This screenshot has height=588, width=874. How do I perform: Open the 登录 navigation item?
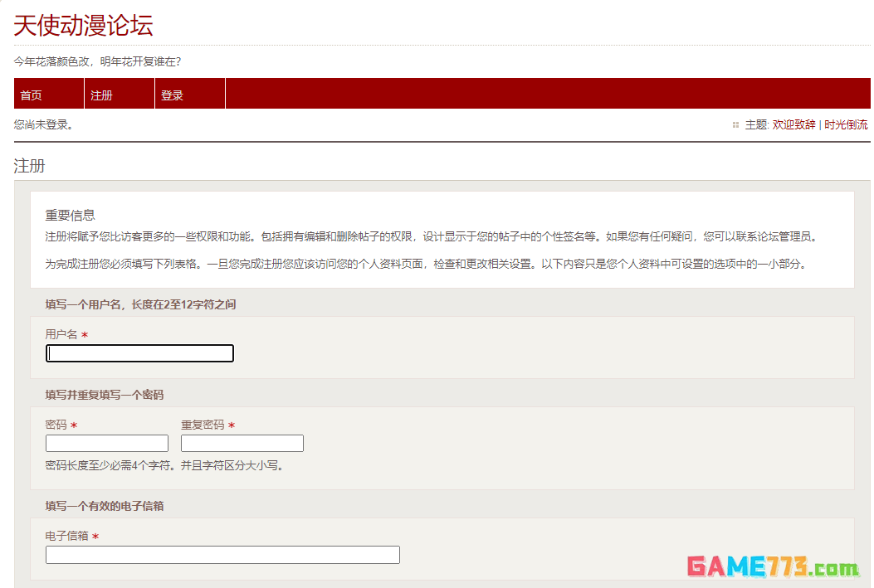pyautogui.click(x=172, y=95)
